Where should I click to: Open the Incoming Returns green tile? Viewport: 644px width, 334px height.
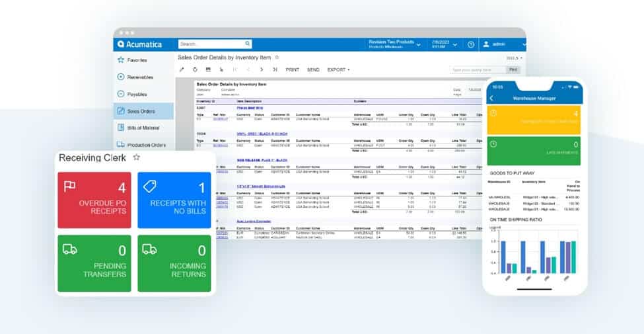click(x=174, y=263)
